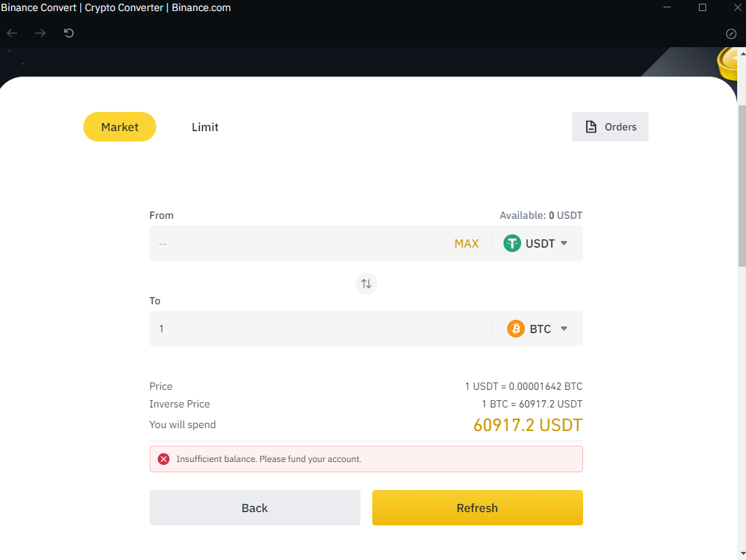Click the '1 USDT = 0.00001642 BTC' price
The height and width of the screenshot is (560, 746).
[523, 386]
